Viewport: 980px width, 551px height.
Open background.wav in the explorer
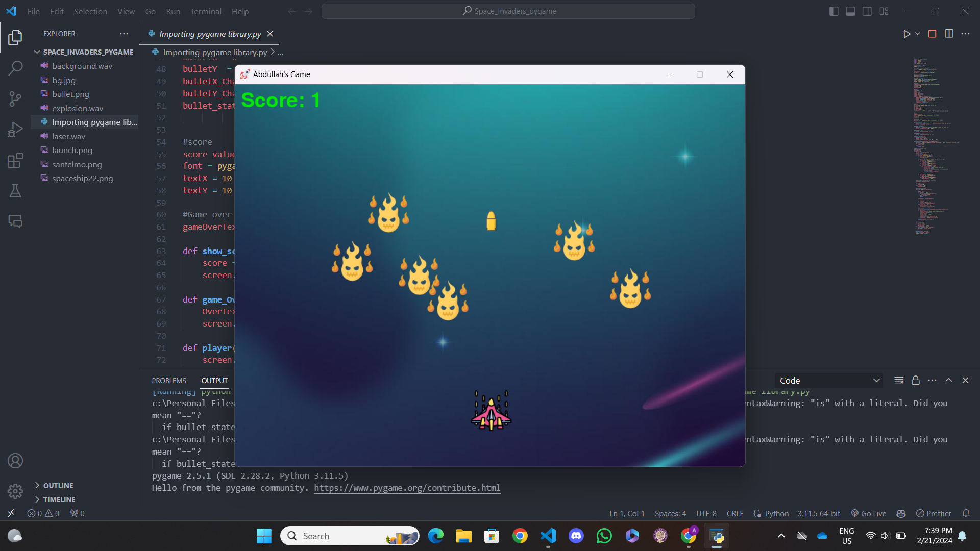(x=82, y=66)
